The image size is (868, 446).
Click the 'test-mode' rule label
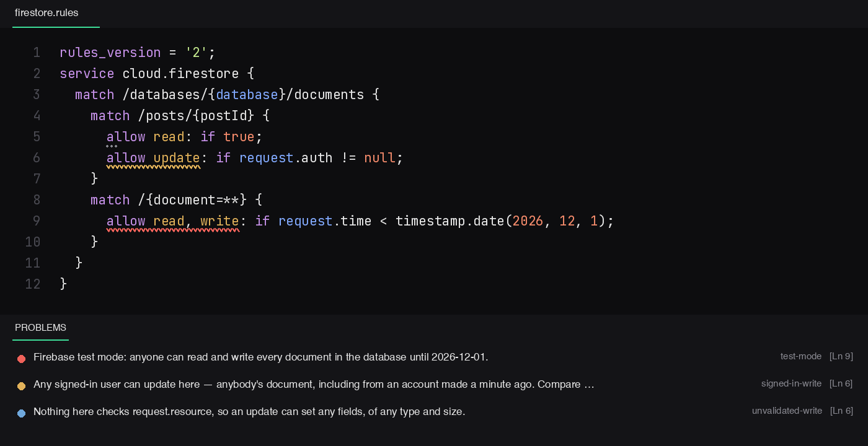point(801,356)
